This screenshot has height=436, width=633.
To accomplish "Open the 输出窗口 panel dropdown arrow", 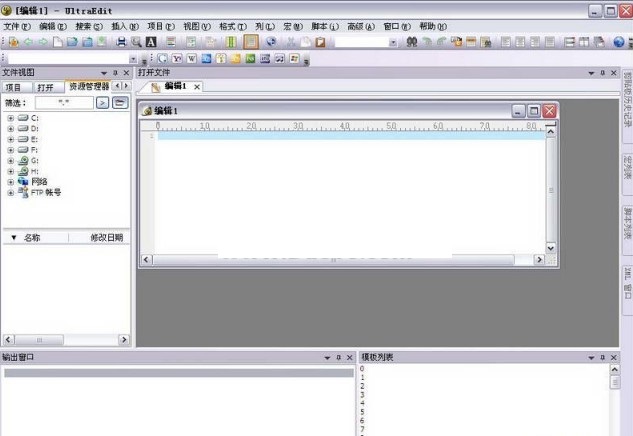I will 327,357.
